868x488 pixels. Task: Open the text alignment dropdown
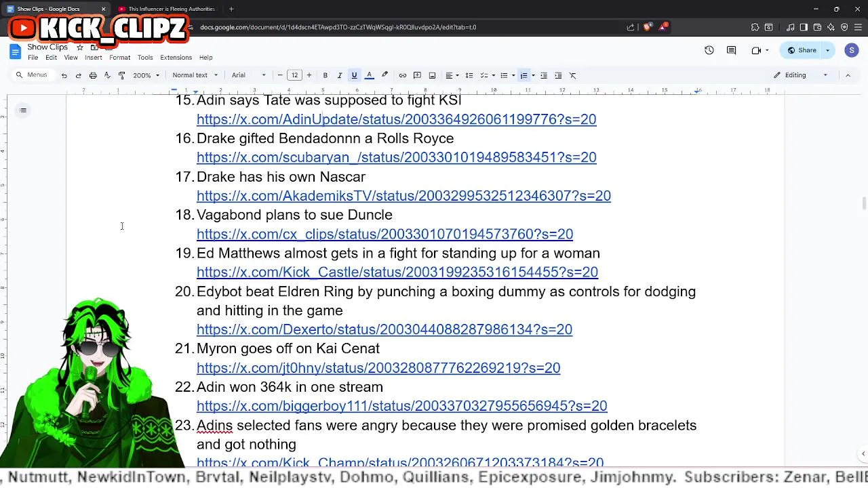452,75
